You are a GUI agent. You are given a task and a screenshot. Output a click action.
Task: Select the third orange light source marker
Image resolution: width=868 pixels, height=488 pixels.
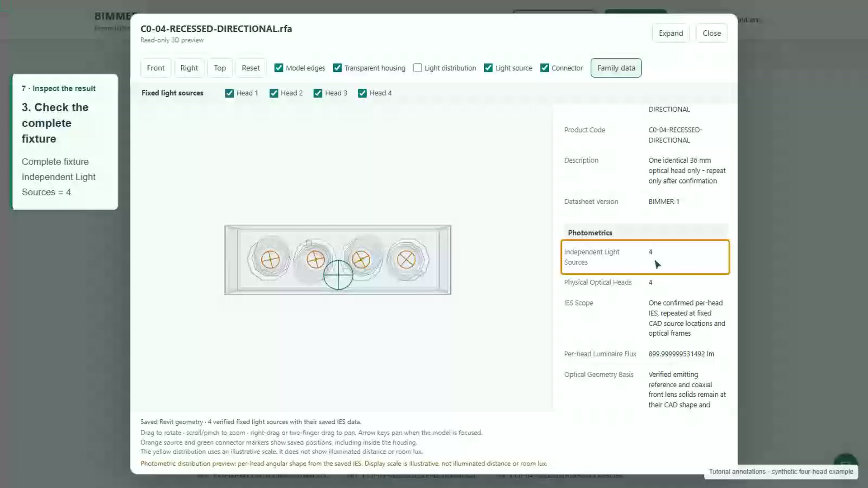361,260
